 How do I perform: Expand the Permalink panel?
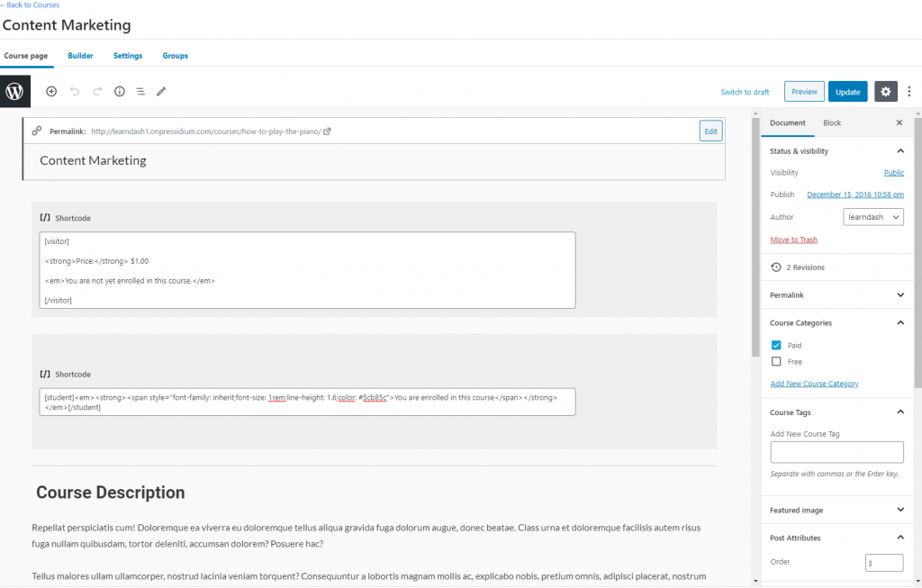coord(836,295)
